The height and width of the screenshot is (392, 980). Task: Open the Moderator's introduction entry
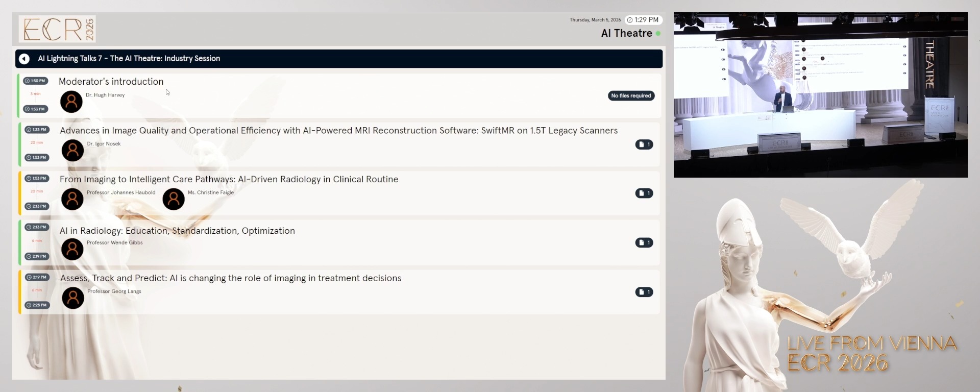coord(111,82)
